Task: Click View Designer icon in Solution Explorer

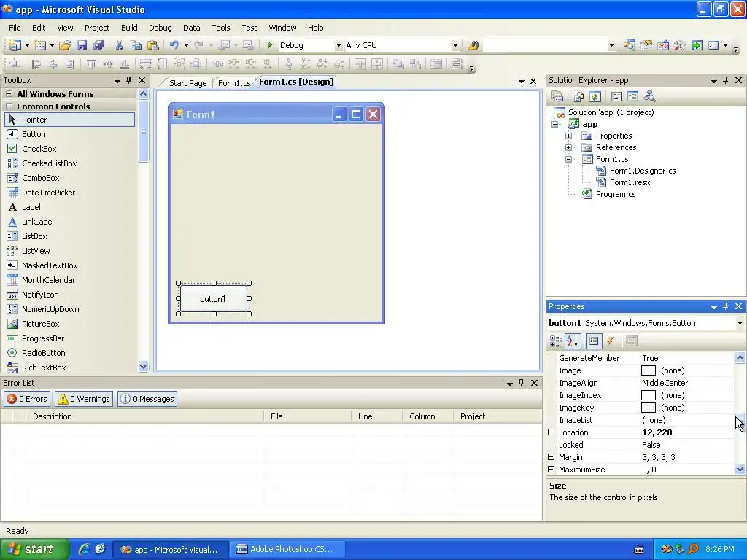Action: click(x=632, y=97)
